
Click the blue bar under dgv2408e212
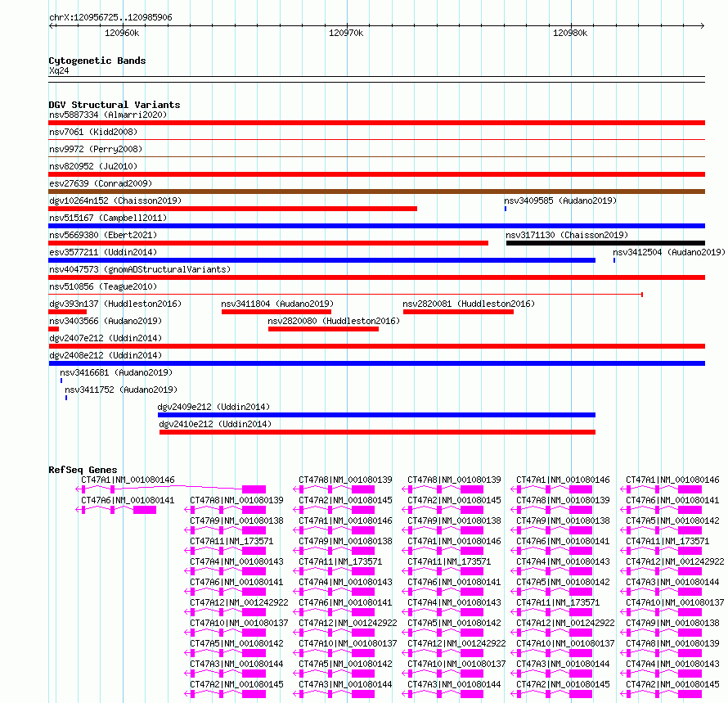pyautogui.click(x=377, y=363)
